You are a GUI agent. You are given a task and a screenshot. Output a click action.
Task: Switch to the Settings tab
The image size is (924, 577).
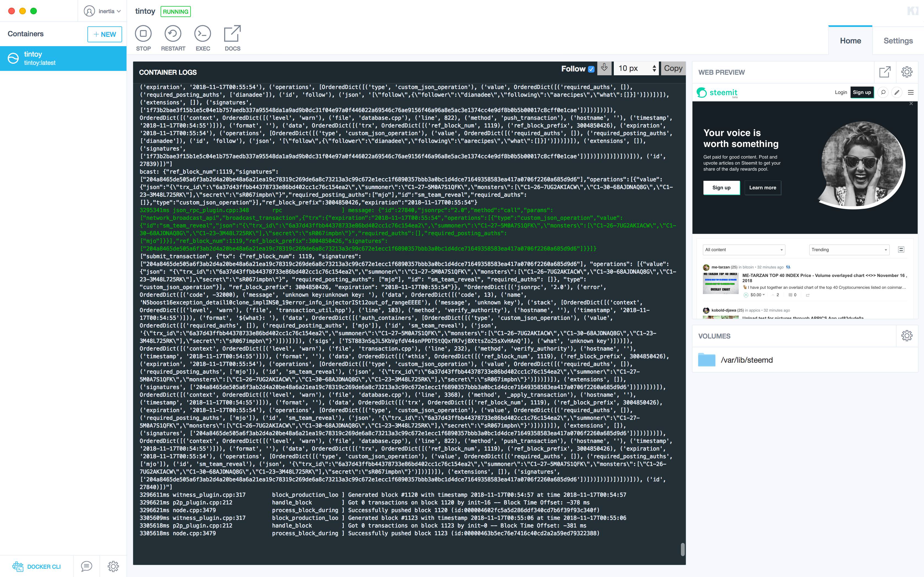tap(898, 41)
